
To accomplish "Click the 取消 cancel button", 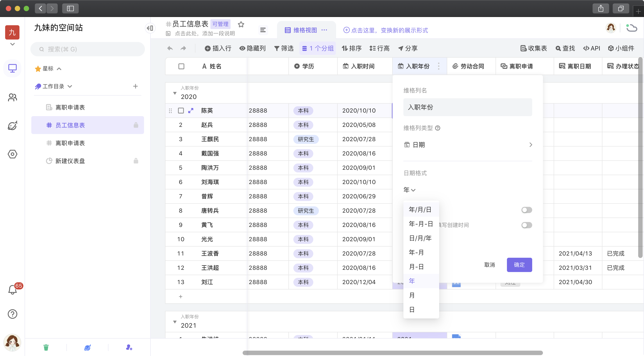I will tap(489, 265).
